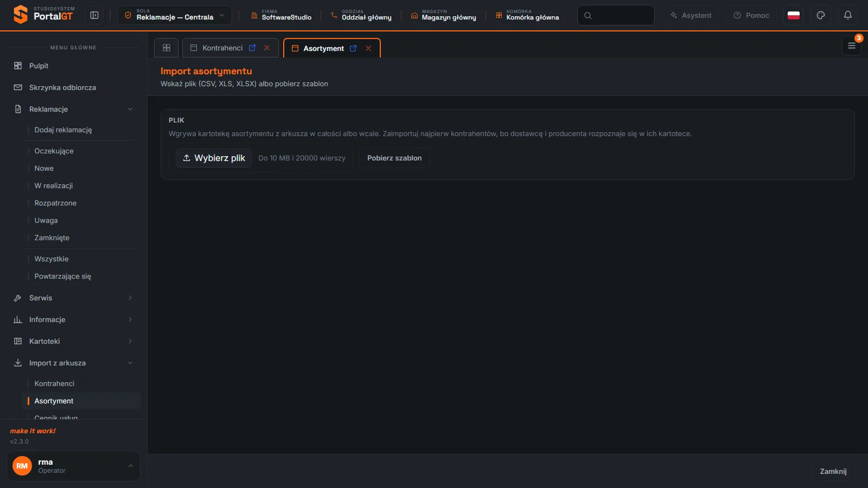The width and height of the screenshot is (868, 488).
Task: Toggle the sidebar collapse icon
Action: tap(94, 15)
